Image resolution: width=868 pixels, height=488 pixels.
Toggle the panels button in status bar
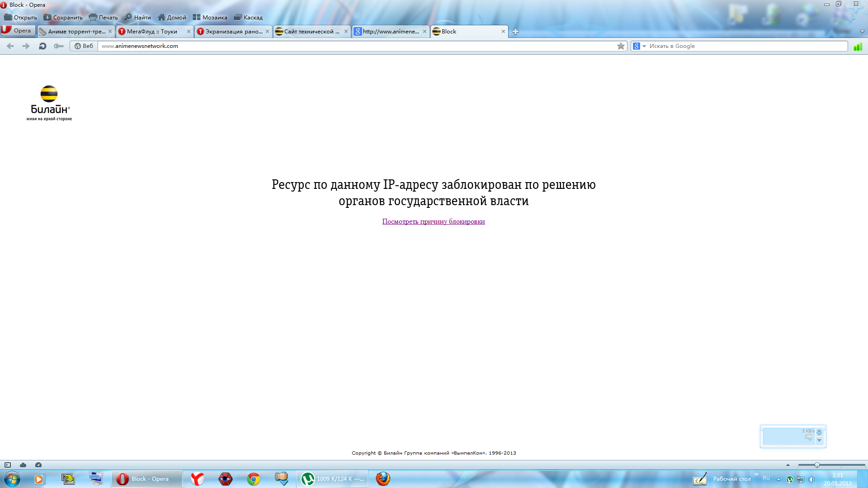8,465
